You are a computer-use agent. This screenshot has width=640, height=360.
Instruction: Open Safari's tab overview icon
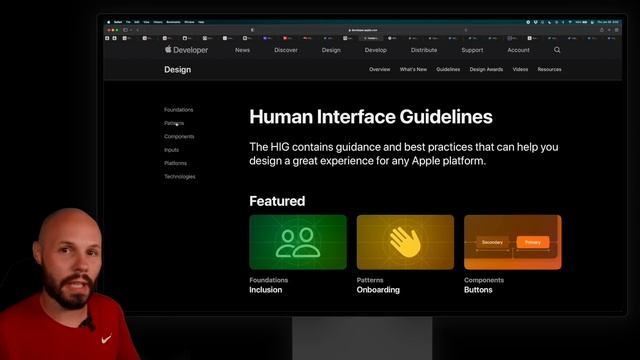click(x=617, y=30)
